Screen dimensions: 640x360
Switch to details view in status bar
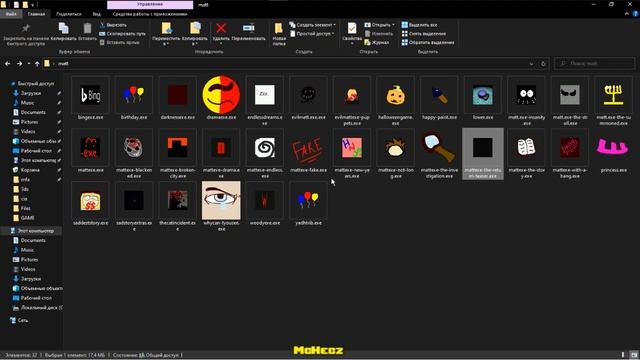pyautogui.click(x=623, y=355)
